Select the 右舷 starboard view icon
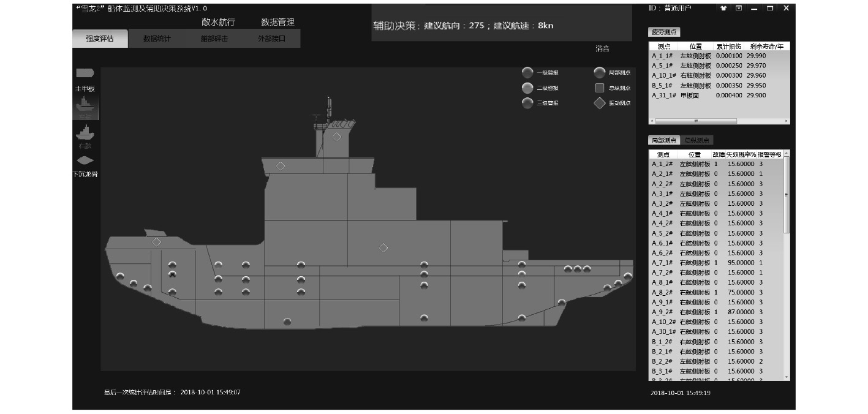868x414 pixels. tap(85, 132)
